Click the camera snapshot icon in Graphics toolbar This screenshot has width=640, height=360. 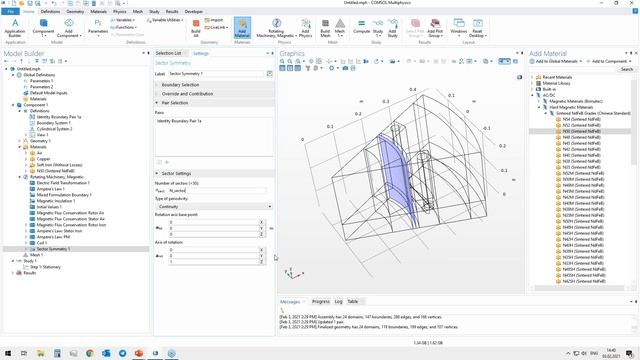click(345, 68)
